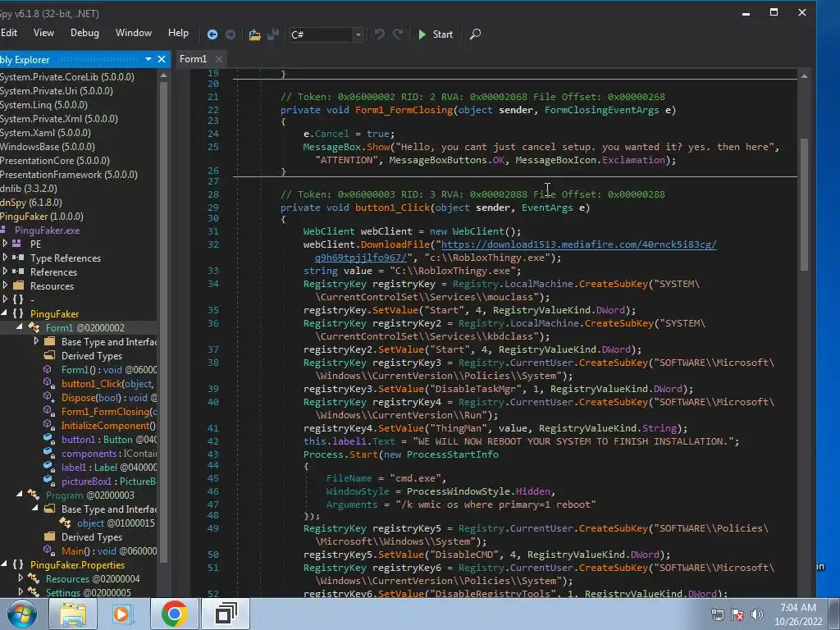Click the navigate forward arrow icon
The width and height of the screenshot is (840, 630).
[231, 34]
